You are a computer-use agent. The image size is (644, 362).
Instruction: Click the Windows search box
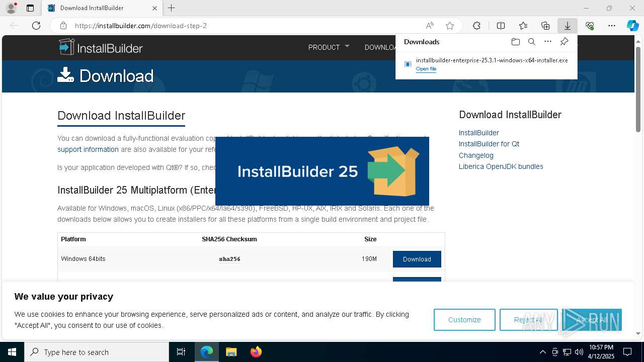(97, 352)
